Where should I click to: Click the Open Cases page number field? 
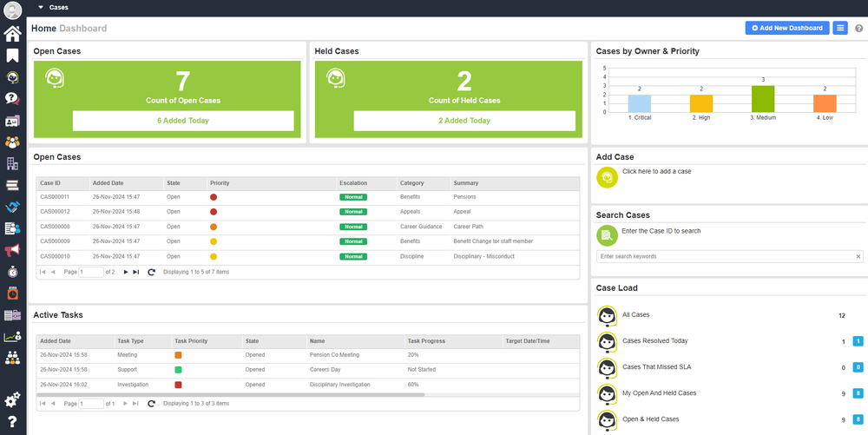[x=91, y=272]
